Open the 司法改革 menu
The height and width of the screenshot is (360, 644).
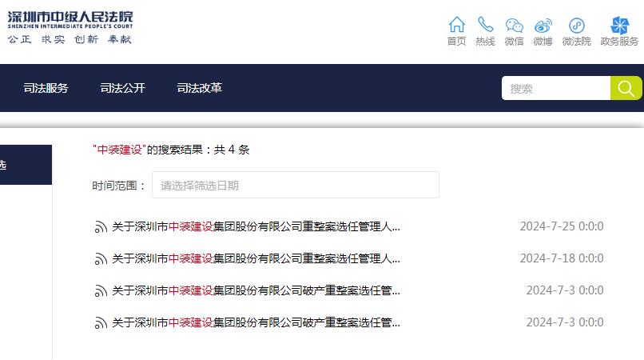coord(199,88)
